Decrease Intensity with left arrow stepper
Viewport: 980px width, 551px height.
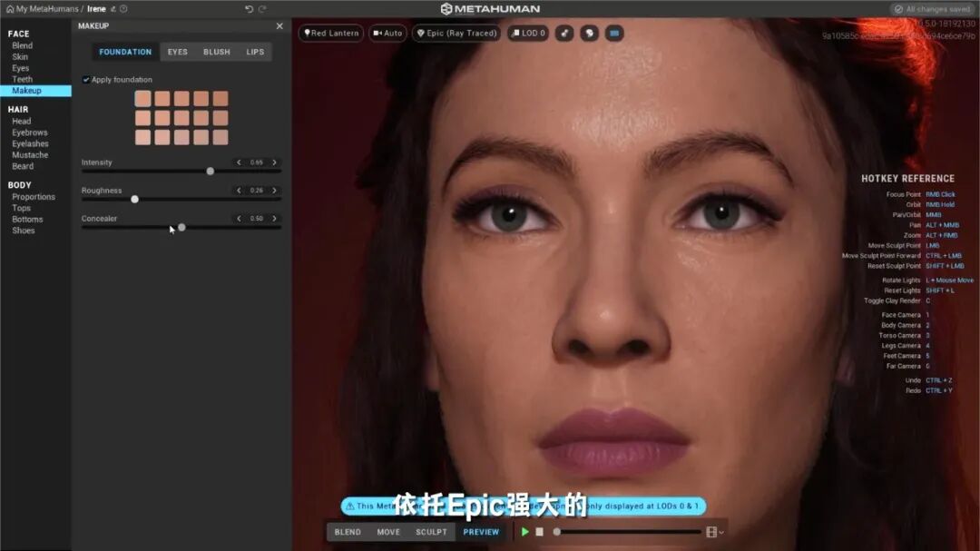pos(239,162)
